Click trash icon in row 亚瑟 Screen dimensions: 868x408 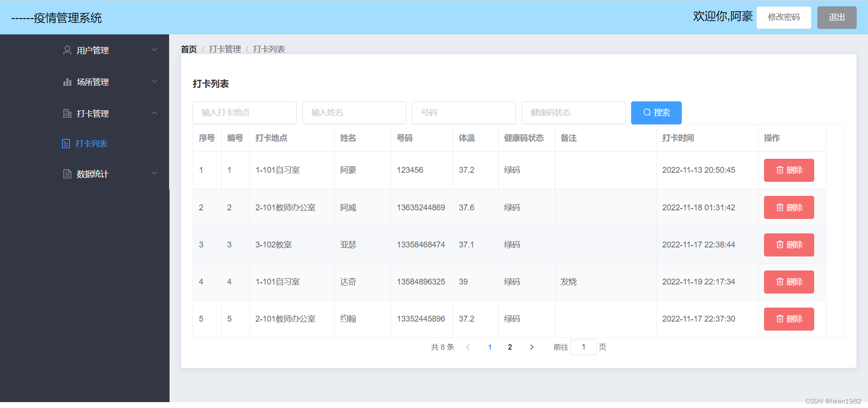tap(780, 245)
